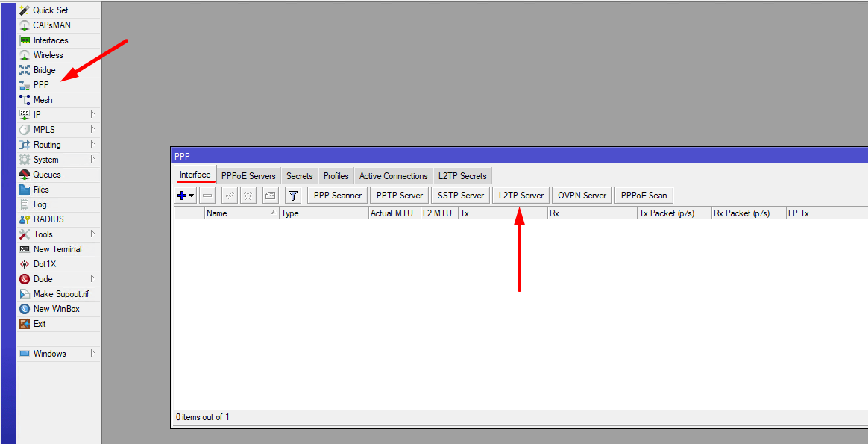
Task: Click the CAPsMAN icon in sidebar
Action: [25, 25]
